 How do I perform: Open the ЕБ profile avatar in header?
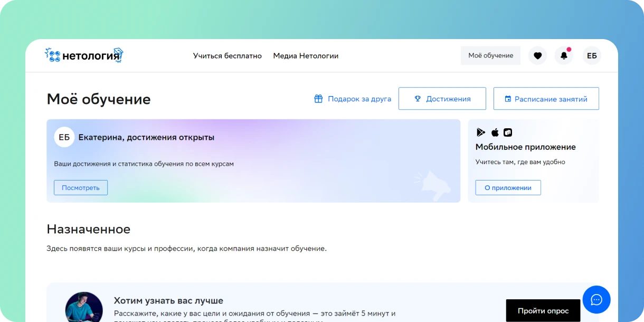tap(592, 55)
